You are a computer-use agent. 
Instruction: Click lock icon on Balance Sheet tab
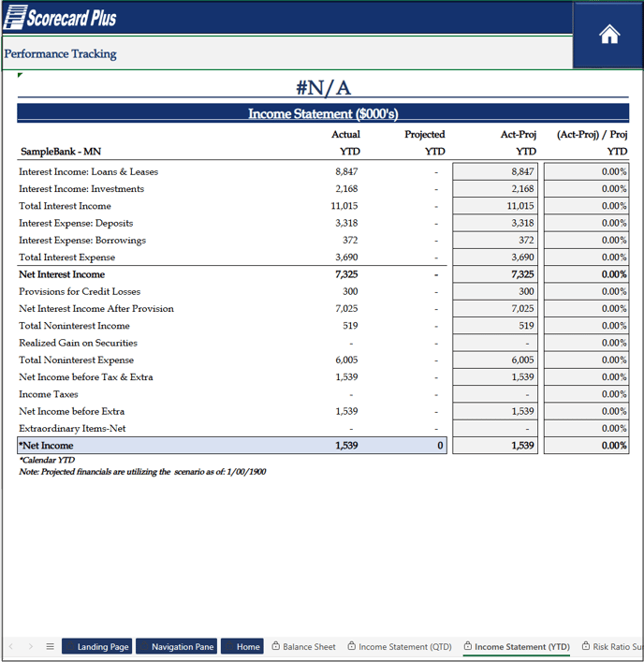275,645
